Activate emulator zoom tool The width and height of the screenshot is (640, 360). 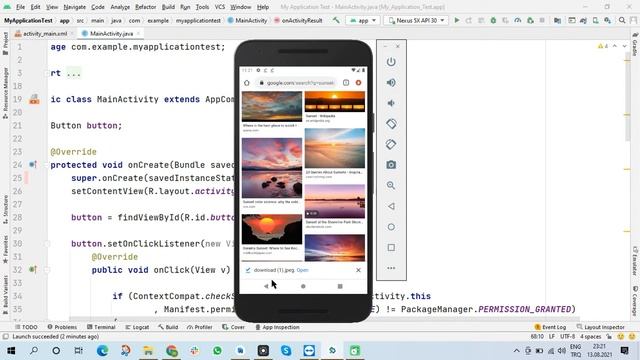tap(391, 185)
